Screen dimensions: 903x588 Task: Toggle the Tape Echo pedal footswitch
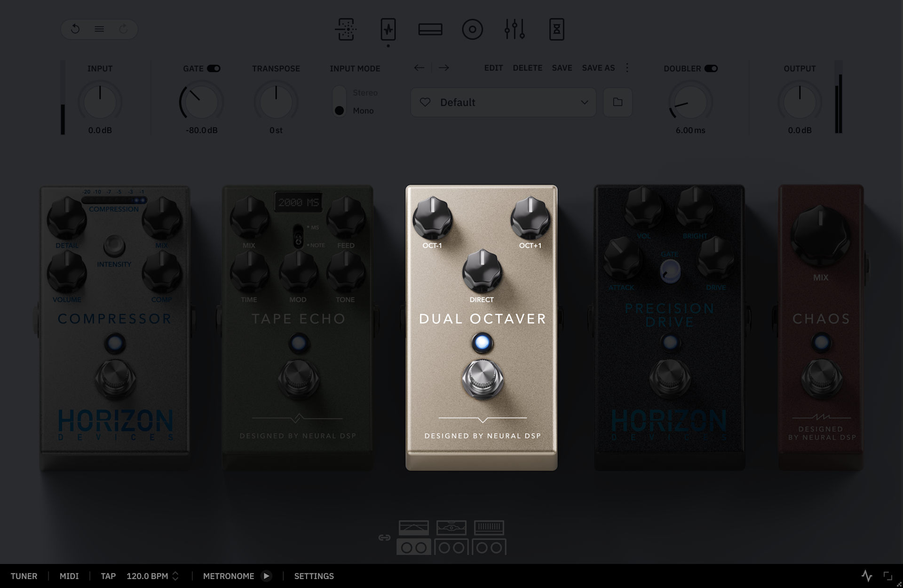(299, 378)
